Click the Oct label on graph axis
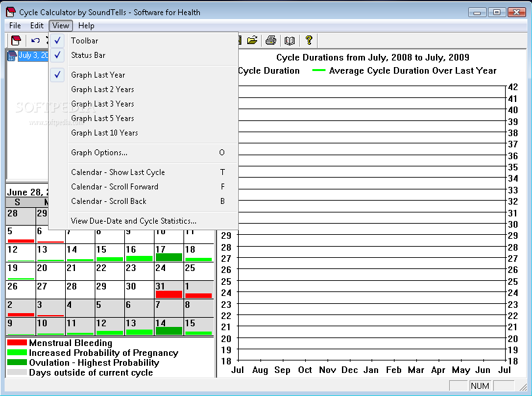Image resolution: width=532 pixels, height=396 pixels. click(304, 370)
